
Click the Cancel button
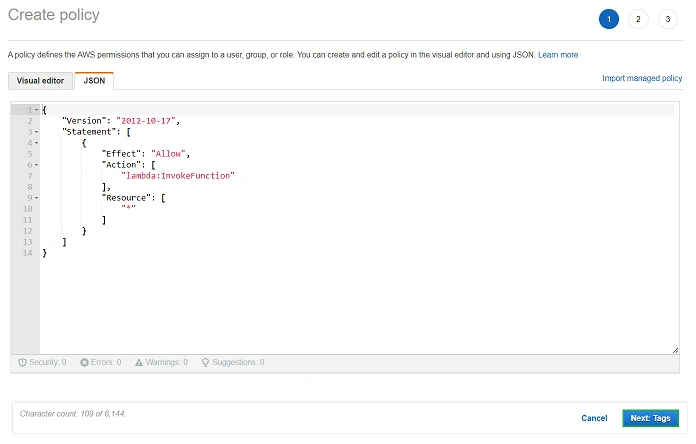coord(594,418)
